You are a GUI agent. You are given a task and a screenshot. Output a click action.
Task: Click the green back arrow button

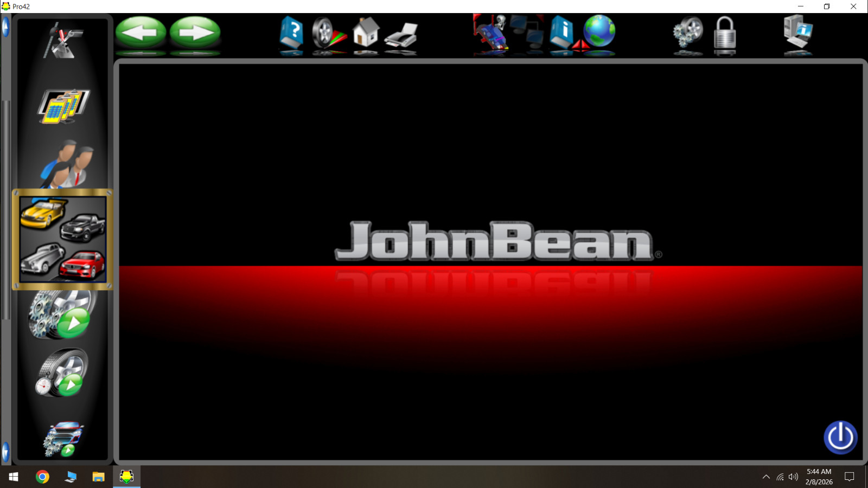(x=141, y=32)
